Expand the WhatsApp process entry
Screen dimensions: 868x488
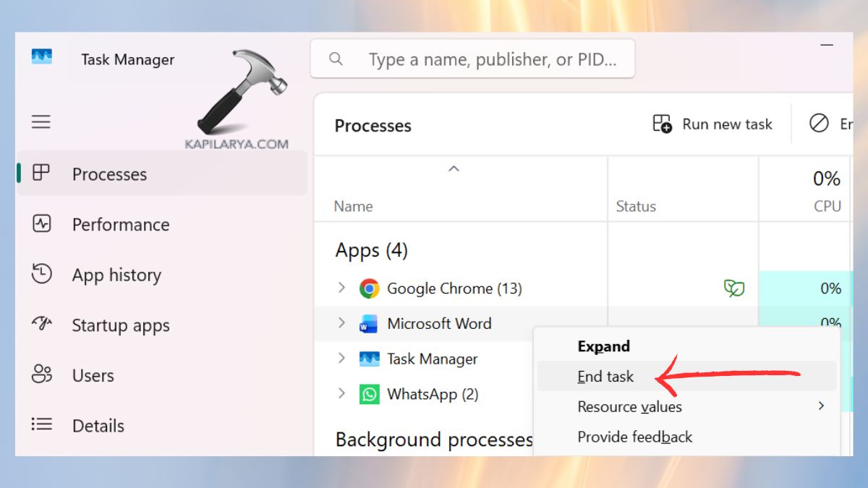(x=341, y=394)
